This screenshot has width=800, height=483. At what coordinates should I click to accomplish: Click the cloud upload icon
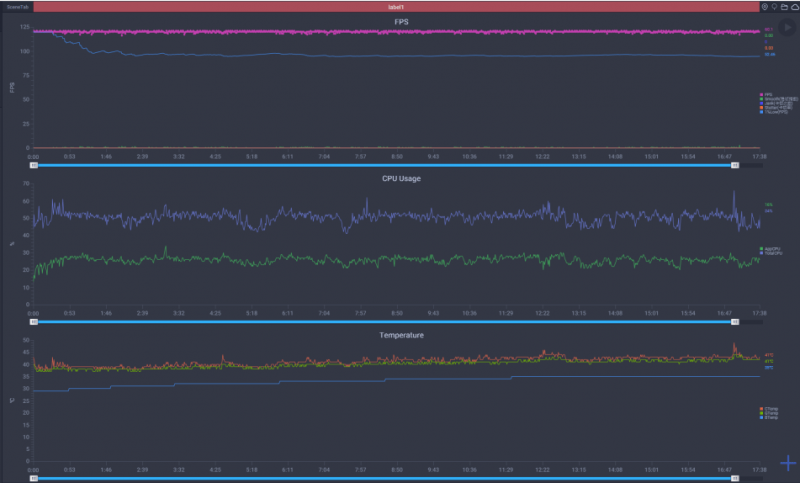795,6
